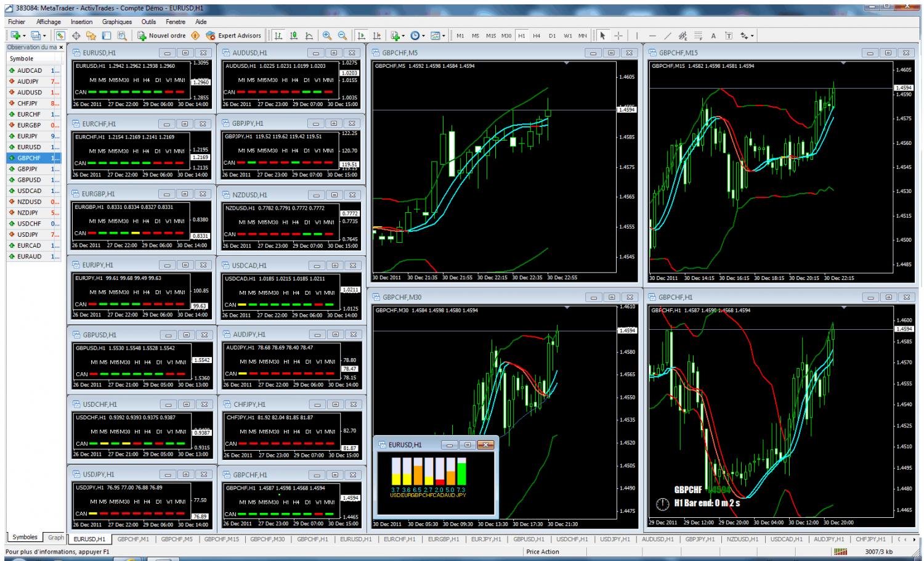Select the equidistant channel tool
This screenshot has width=924, height=561.
(x=683, y=35)
